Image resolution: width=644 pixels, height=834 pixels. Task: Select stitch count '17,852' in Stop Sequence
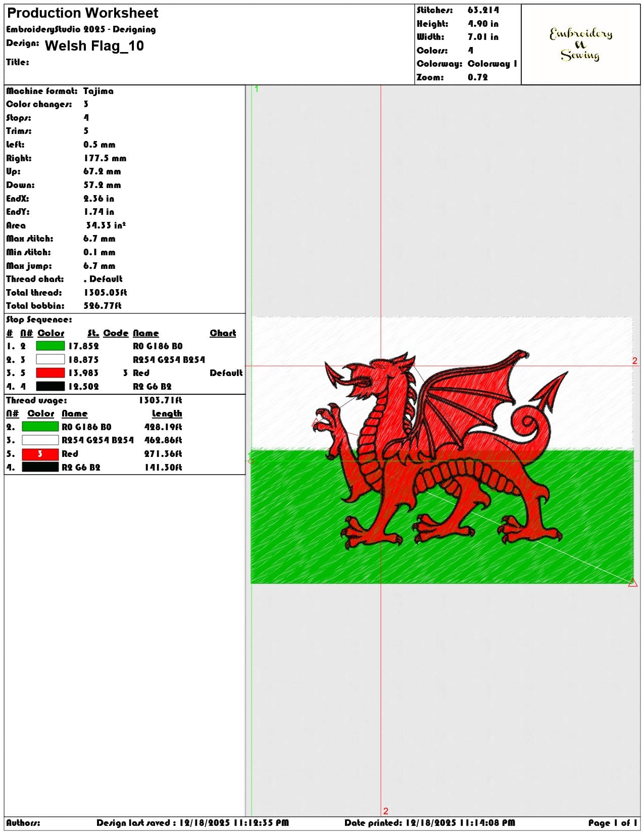coord(84,346)
